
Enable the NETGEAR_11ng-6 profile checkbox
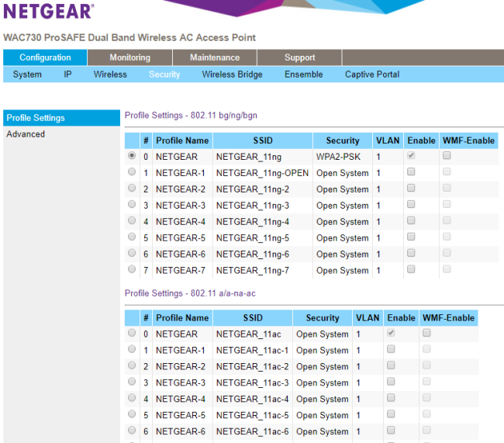click(x=411, y=253)
